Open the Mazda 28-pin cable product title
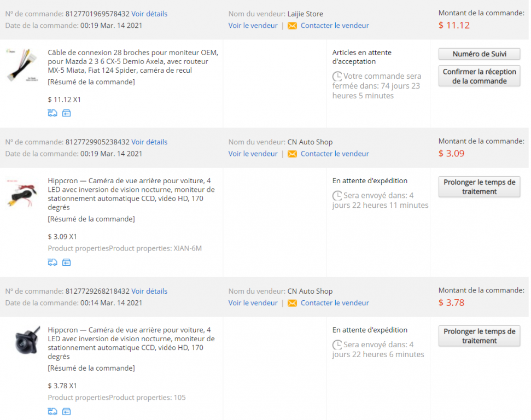 click(133, 61)
